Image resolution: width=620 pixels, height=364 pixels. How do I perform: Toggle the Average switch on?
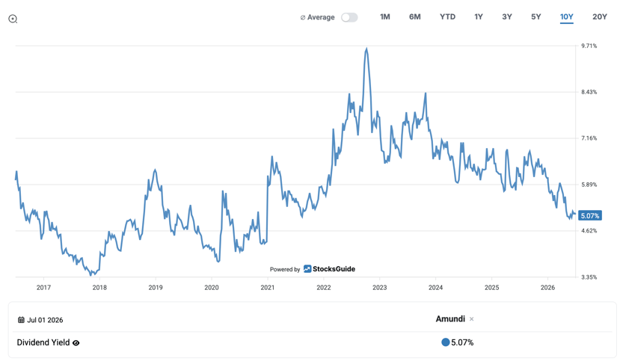349,17
